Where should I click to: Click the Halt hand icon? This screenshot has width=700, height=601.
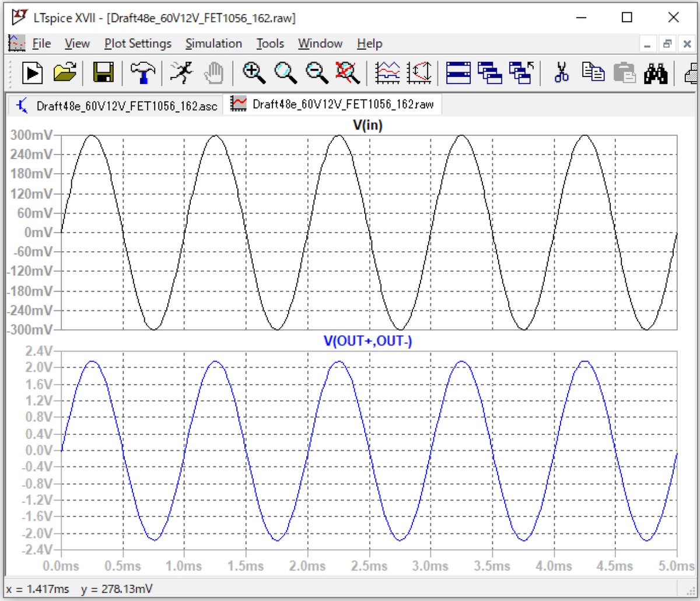coord(214,72)
